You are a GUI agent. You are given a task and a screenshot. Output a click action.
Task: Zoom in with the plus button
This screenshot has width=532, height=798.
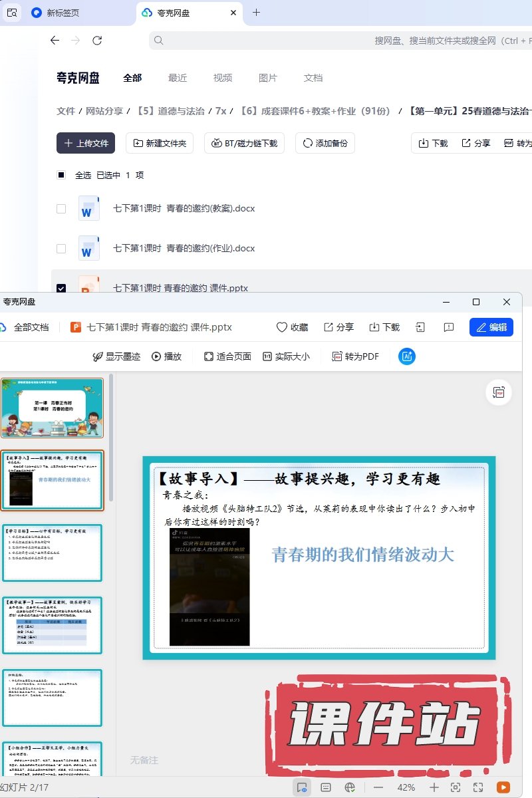pyautogui.click(x=434, y=787)
